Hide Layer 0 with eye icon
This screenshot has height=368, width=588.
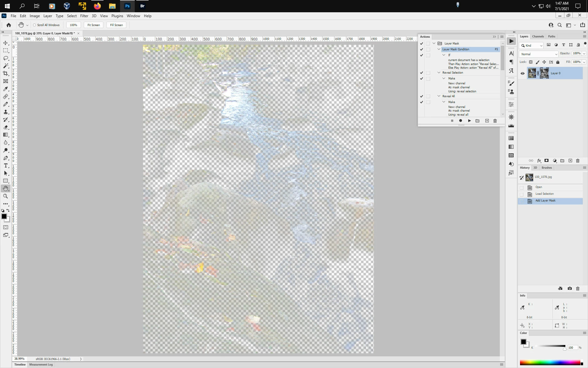pos(522,73)
